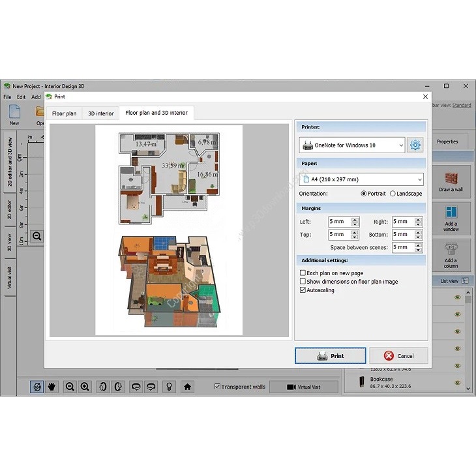
Task: Click the List view icon
Action: [465, 281]
